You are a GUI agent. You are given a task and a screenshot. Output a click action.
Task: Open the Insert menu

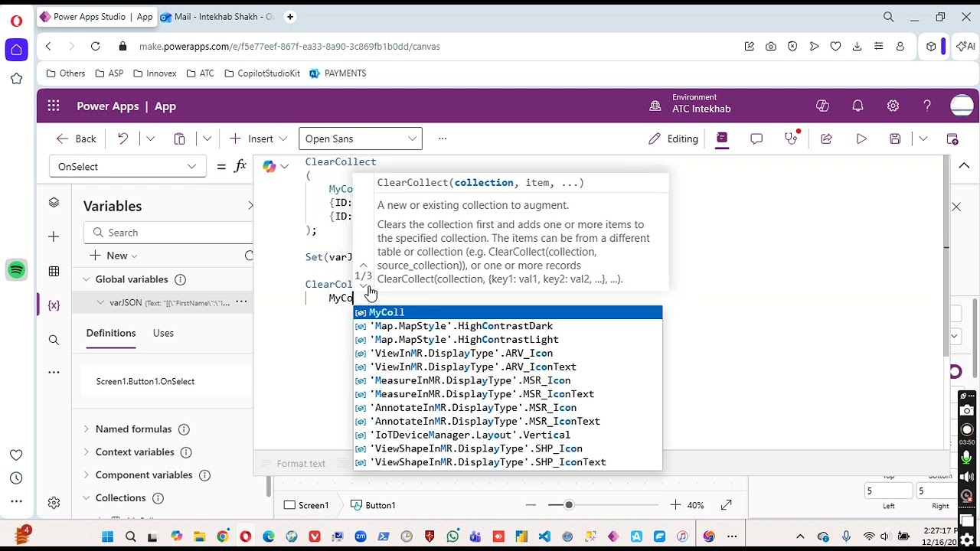click(x=259, y=139)
